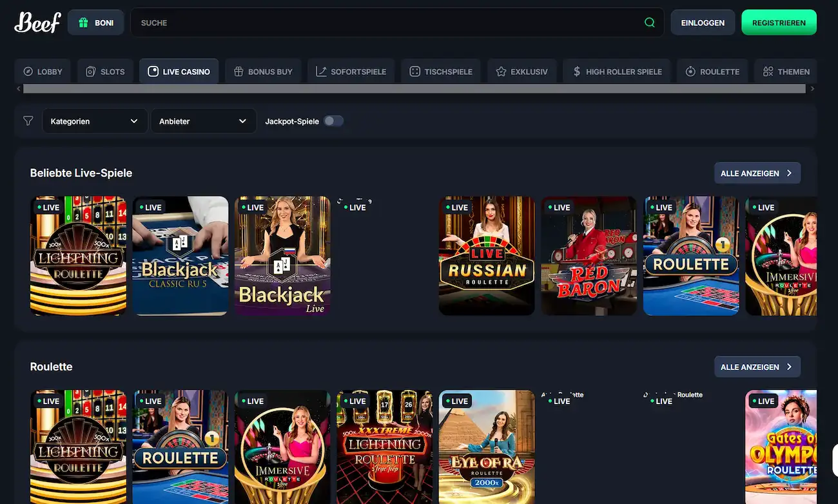838x504 pixels.
Task: Open the Red Baron game
Action: coord(589,256)
